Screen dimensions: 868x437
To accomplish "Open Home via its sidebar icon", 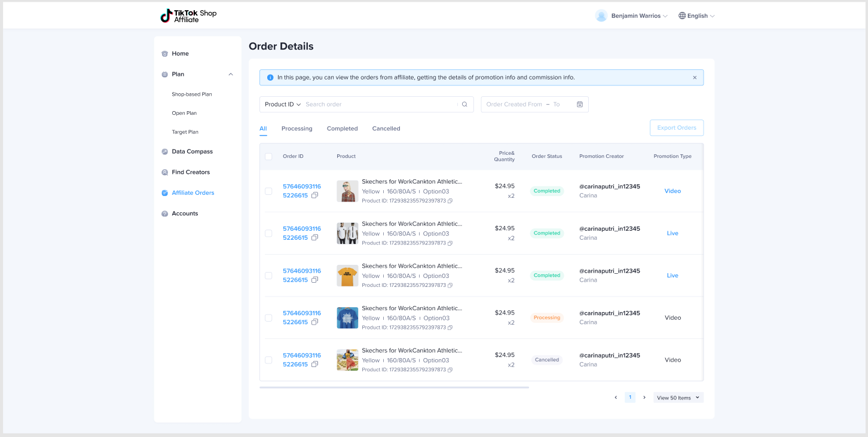I will [x=165, y=54].
